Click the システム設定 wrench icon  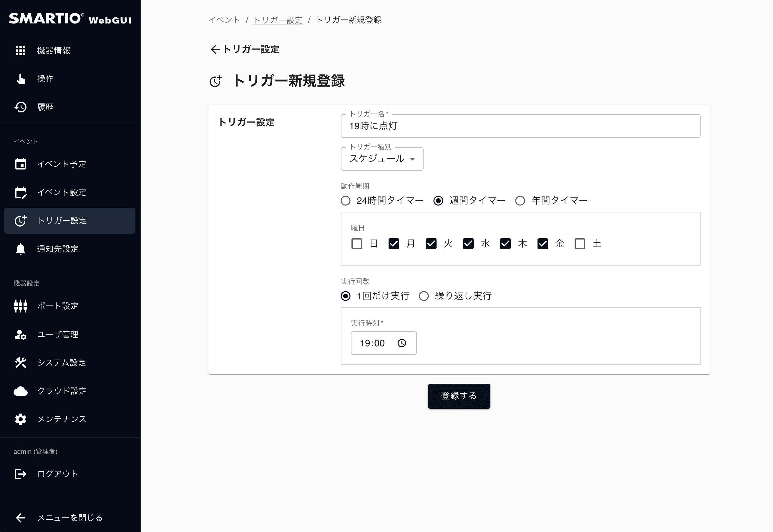pyautogui.click(x=21, y=363)
